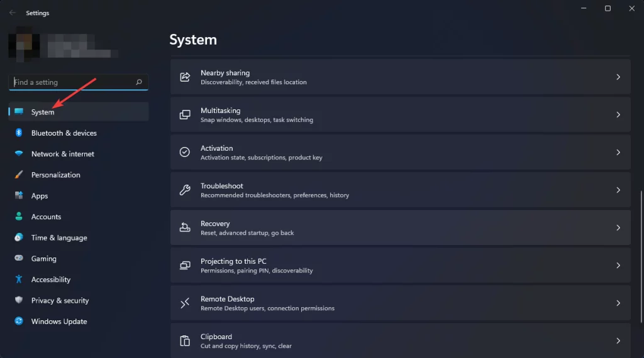
Task: Expand Clipboard with its chevron
Action: pos(618,341)
